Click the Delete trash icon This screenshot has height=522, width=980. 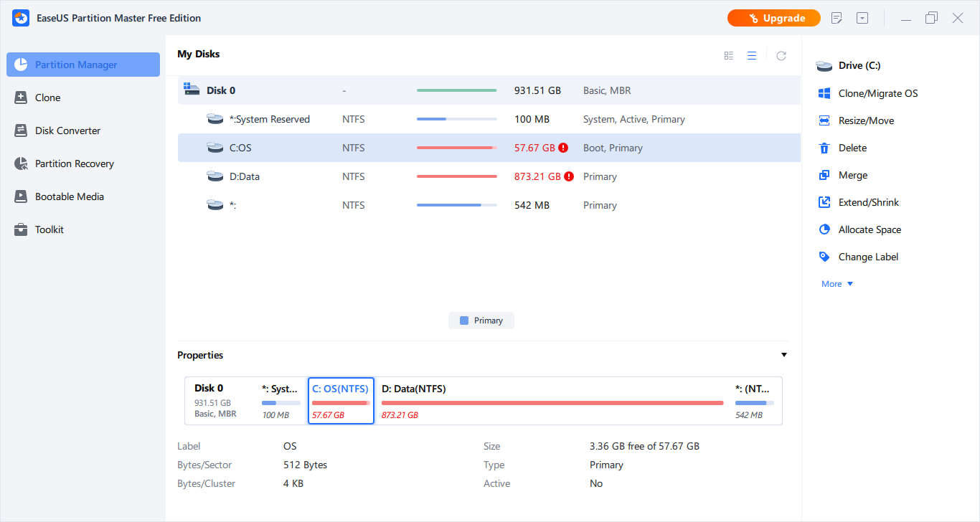(x=824, y=148)
